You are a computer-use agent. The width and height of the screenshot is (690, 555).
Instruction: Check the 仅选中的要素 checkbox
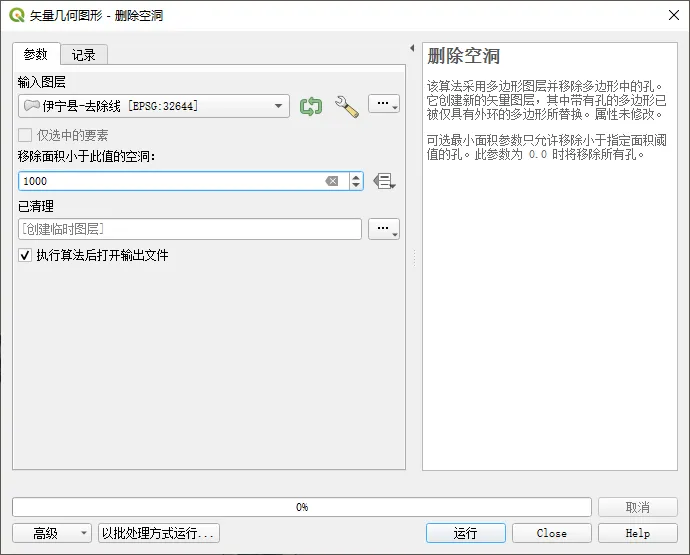click(25, 135)
